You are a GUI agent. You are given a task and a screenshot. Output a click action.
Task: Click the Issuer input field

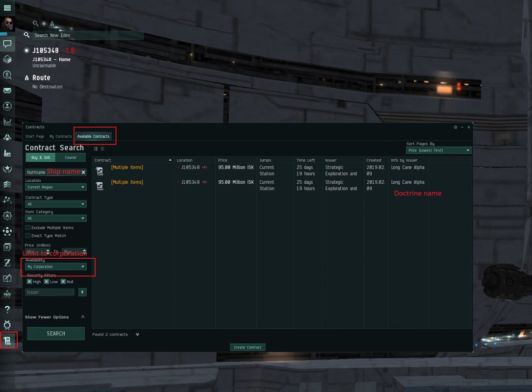pos(50,293)
